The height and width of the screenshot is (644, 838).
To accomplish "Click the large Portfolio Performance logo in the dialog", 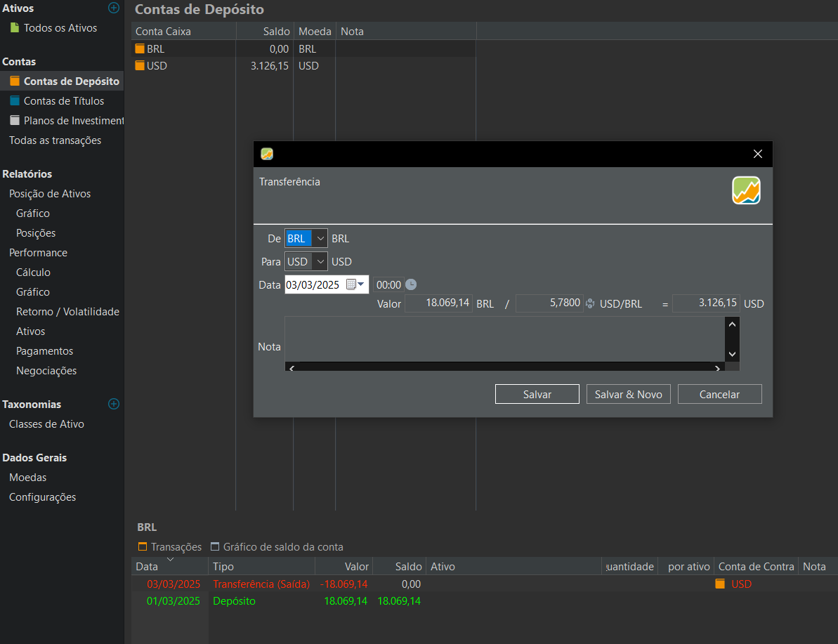I will [x=746, y=190].
